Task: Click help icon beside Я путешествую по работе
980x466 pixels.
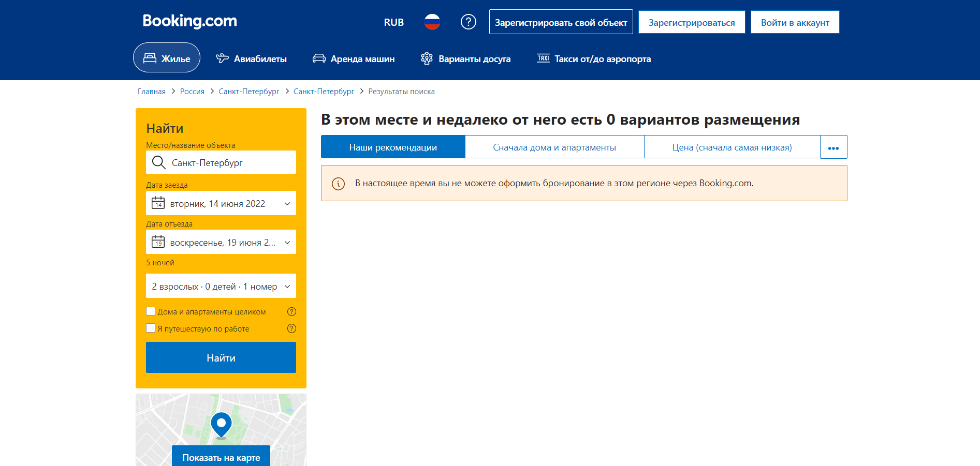Action: click(292, 328)
